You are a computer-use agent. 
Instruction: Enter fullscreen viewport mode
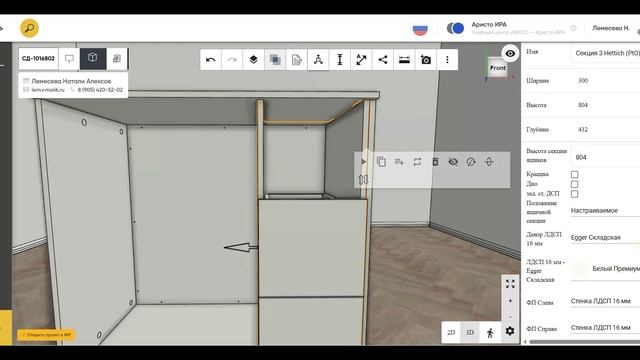[x=510, y=284]
